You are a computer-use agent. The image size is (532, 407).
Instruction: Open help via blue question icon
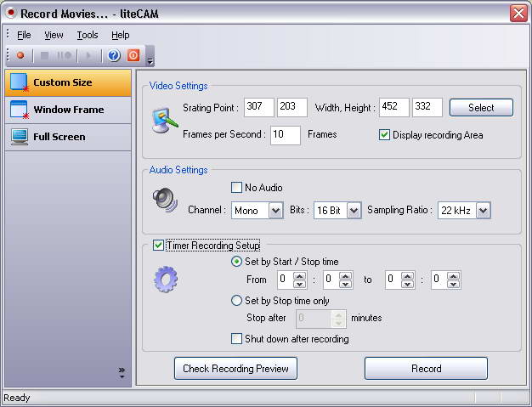114,55
